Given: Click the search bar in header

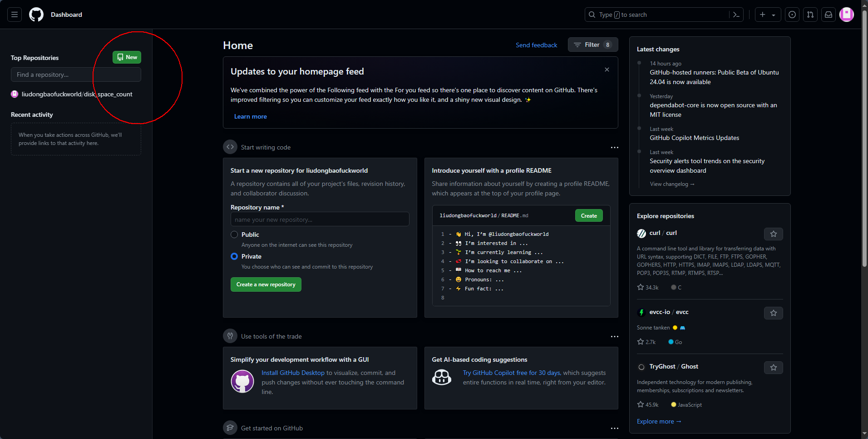Looking at the screenshot, I should [657, 15].
